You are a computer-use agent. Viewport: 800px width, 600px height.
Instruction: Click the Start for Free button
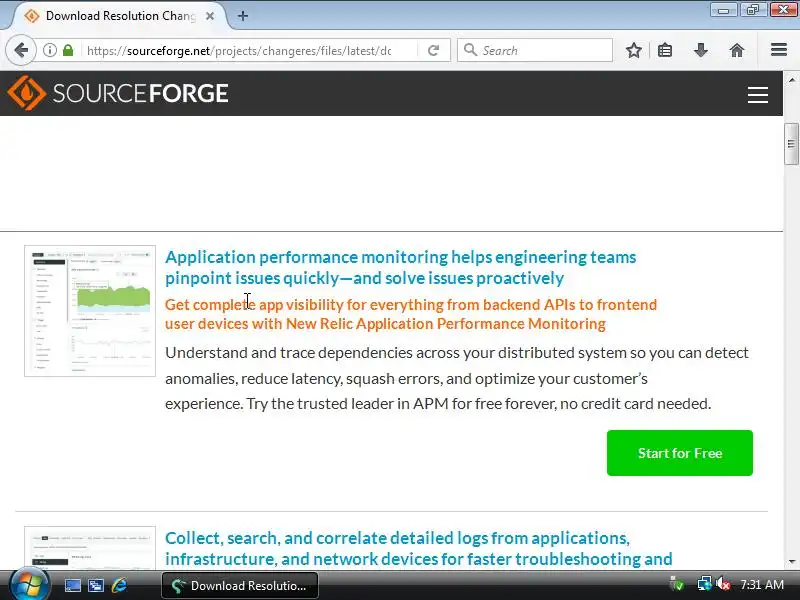point(680,453)
